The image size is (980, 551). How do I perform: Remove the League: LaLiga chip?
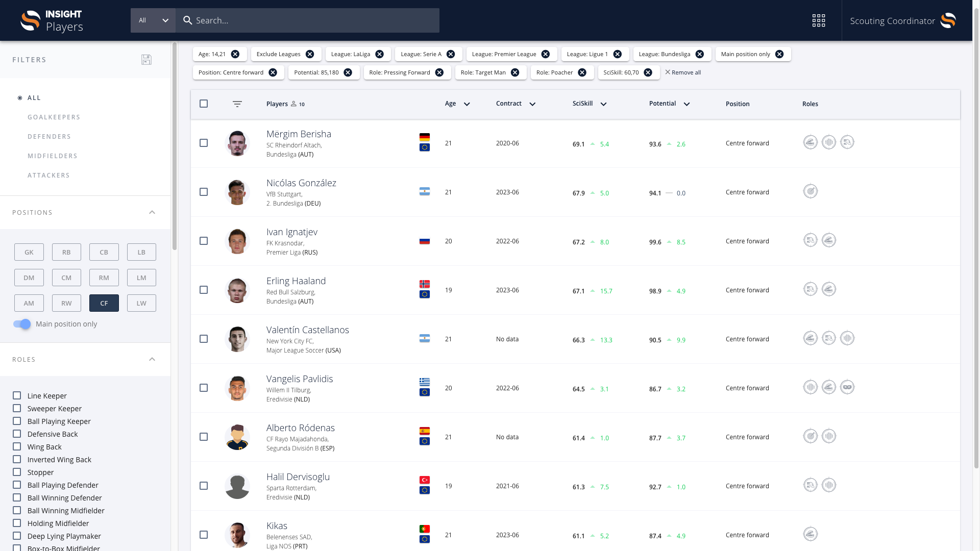pyautogui.click(x=380, y=54)
